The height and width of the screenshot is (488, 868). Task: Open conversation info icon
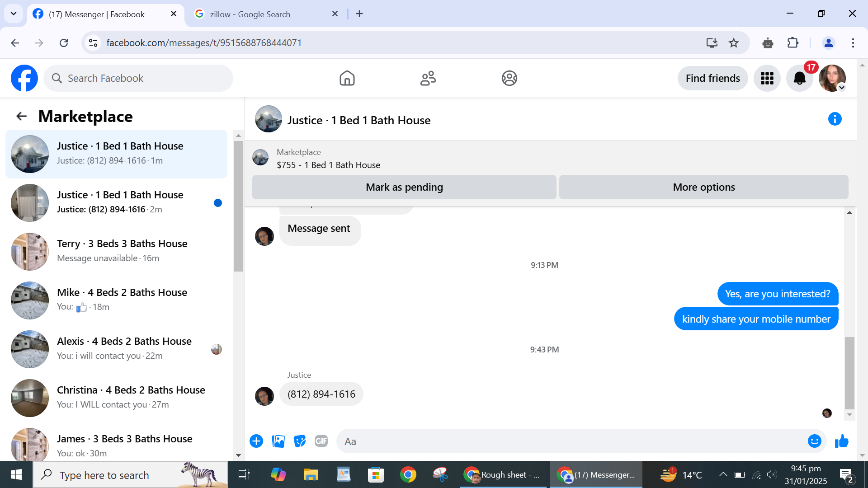(835, 119)
